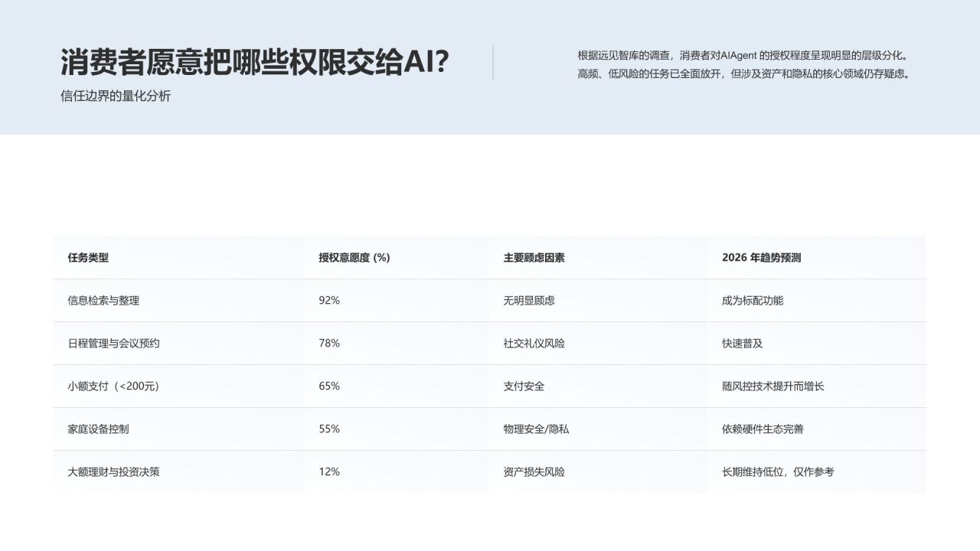The width and height of the screenshot is (980, 551).
Task: Select the 日程管理与会议预约 cell
Action: tap(178, 344)
